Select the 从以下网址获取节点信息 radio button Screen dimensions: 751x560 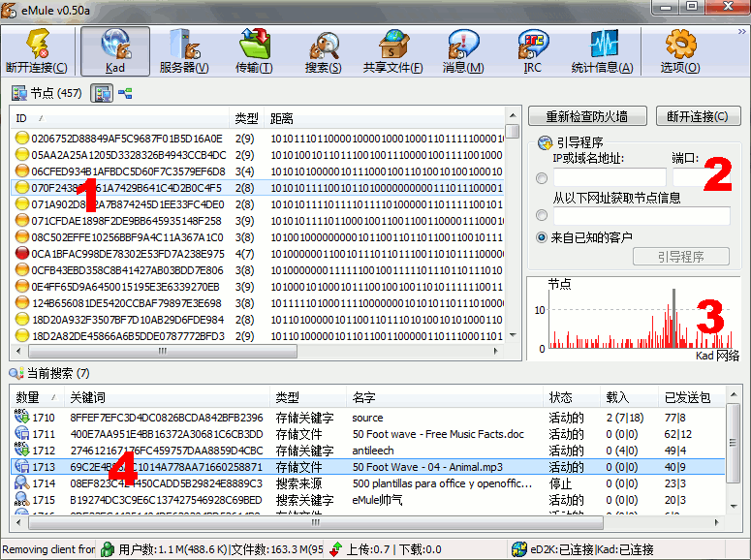[x=541, y=215]
